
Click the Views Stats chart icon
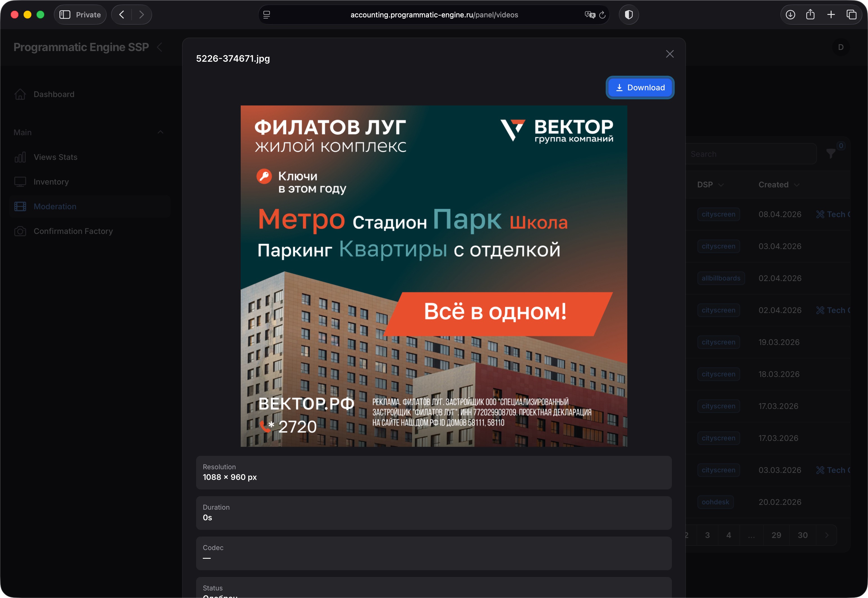tap(20, 157)
